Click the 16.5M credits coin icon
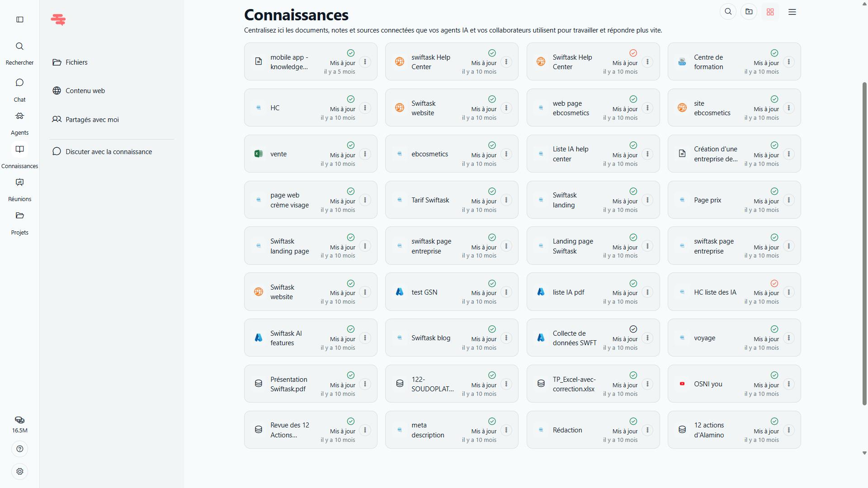Viewport: 868px width, 488px height. click(x=19, y=420)
